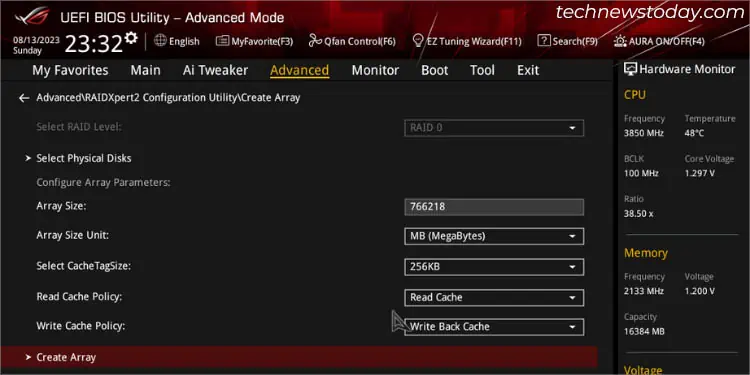This screenshot has height=375, width=750.
Task: Click the Write Cache Policy label
Action: click(81, 326)
